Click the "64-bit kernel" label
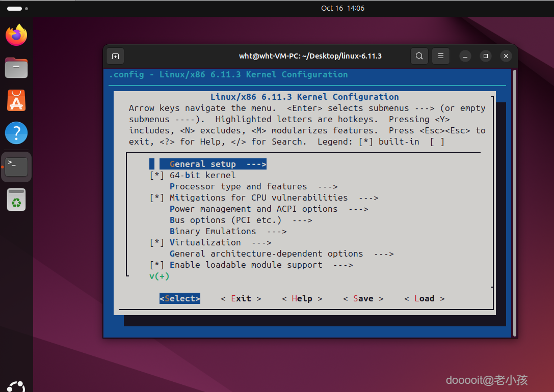The image size is (554, 392). [x=202, y=175]
